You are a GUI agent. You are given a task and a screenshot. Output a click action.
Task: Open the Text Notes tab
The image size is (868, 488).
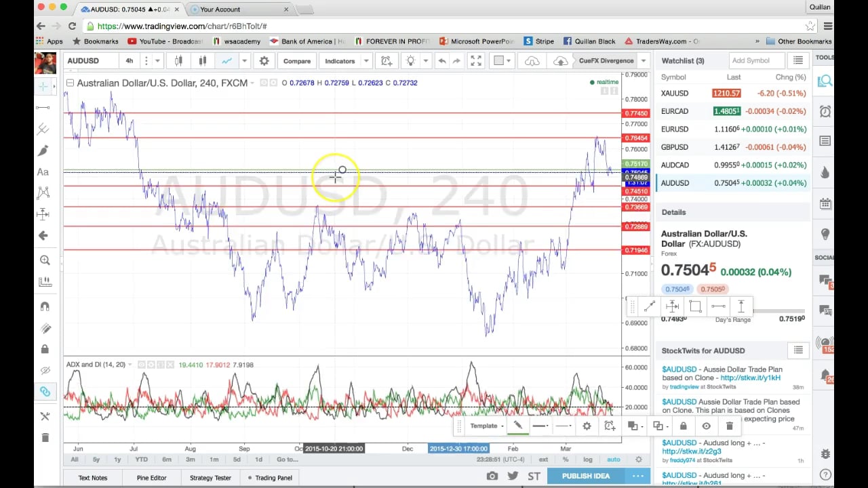(92, 478)
